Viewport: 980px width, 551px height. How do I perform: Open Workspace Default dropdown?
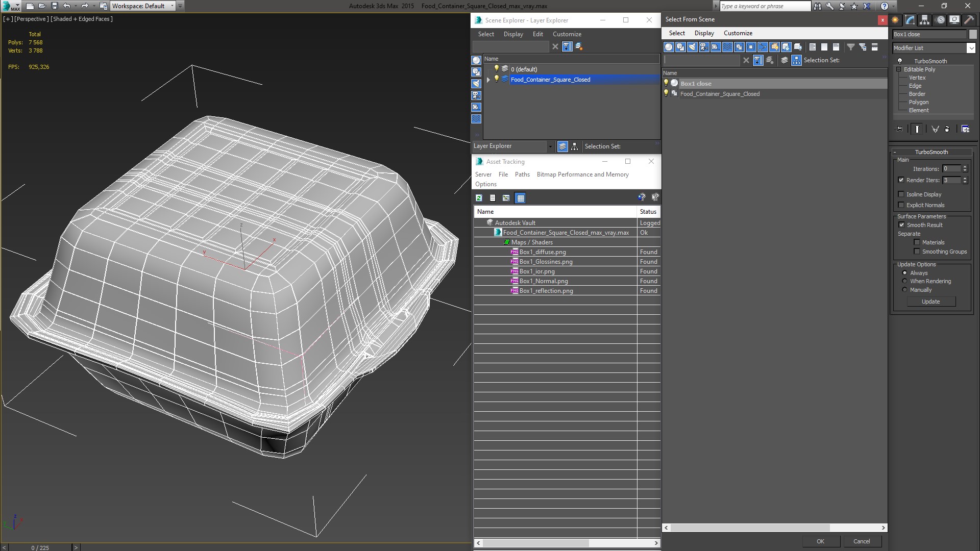[x=172, y=6]
